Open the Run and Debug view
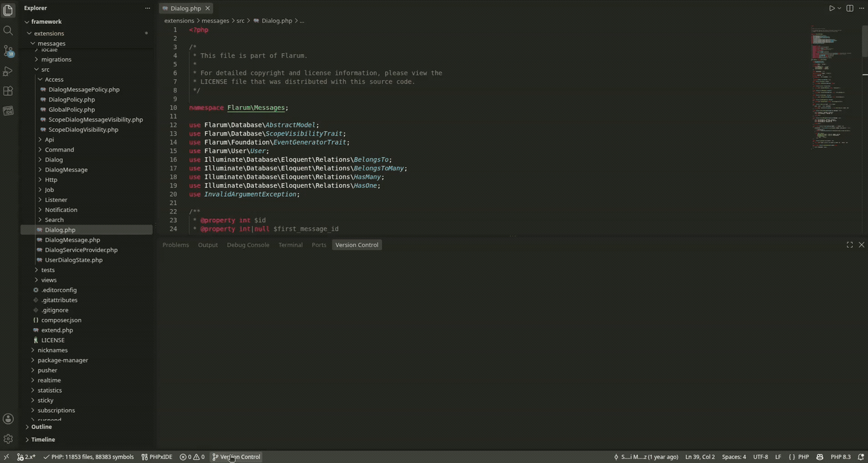 coord(8,71)
